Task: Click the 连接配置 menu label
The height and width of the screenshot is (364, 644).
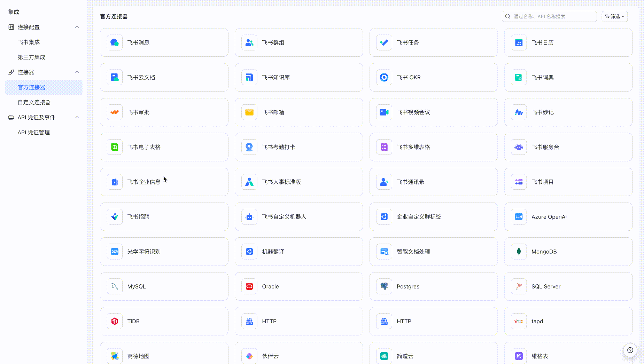Action: (29, 27)
